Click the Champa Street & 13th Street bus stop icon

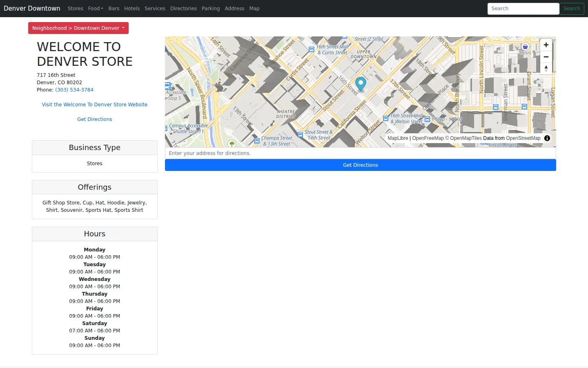257,141
